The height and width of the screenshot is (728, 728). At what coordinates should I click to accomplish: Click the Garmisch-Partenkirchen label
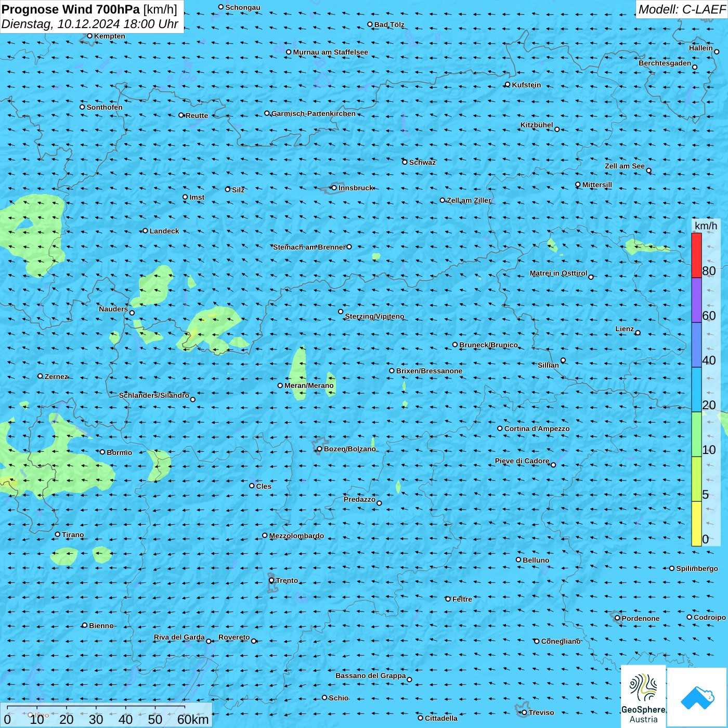[314, 113]
